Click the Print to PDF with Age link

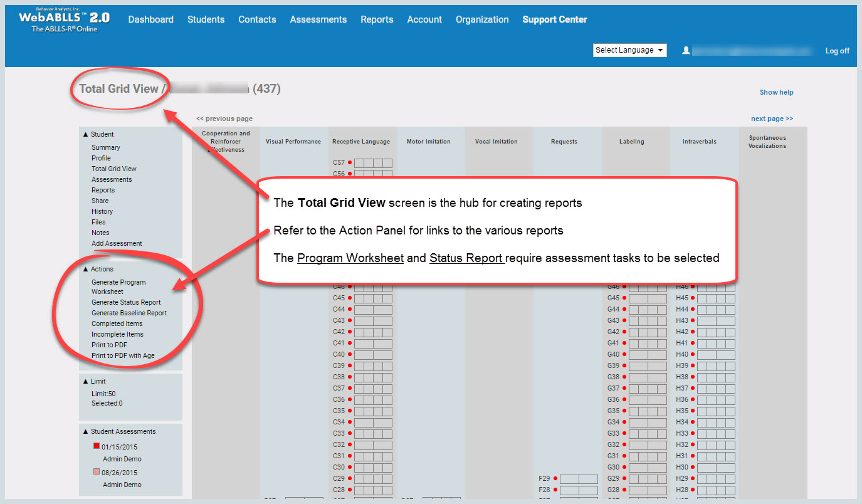[123, 355]
